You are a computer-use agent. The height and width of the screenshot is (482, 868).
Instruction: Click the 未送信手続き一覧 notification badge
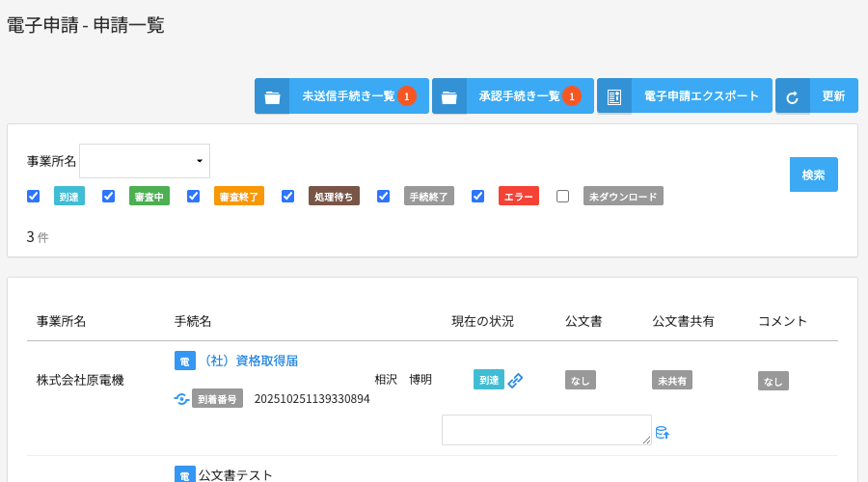[407, 96]
